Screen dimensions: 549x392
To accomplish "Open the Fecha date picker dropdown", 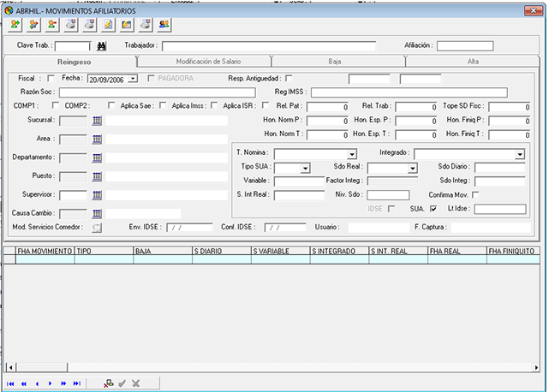I will 133,79.
